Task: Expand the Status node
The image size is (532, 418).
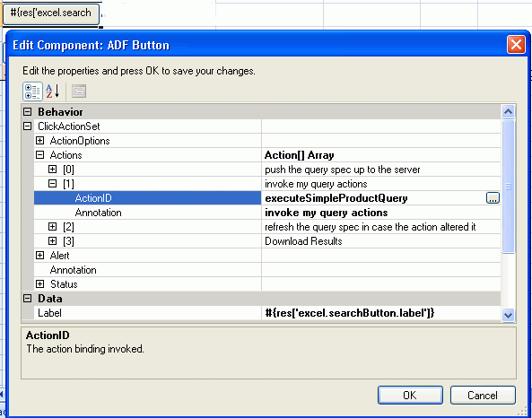Action: 40,284
